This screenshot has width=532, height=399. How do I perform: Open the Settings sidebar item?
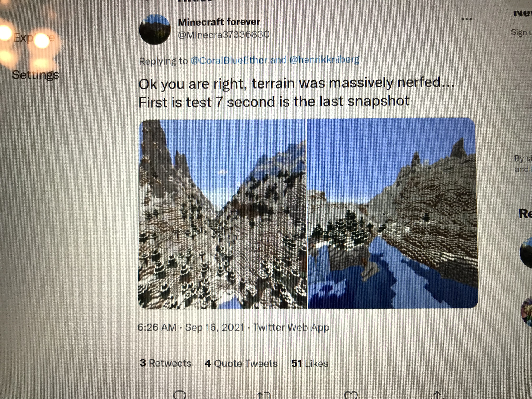coord(35,75)
